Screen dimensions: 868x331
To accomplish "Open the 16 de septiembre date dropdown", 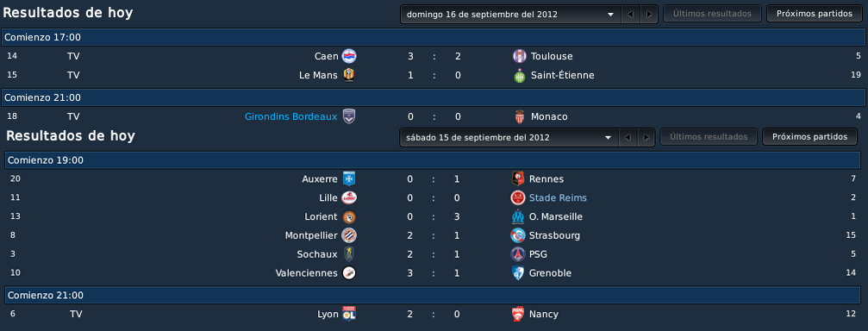I will point(511,15).
